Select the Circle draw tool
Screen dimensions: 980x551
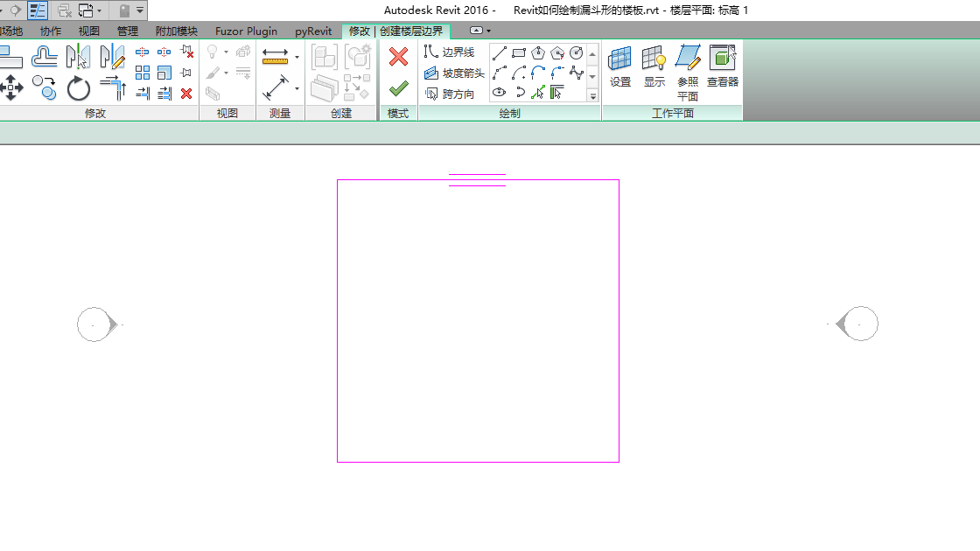[x=577, y=52]
